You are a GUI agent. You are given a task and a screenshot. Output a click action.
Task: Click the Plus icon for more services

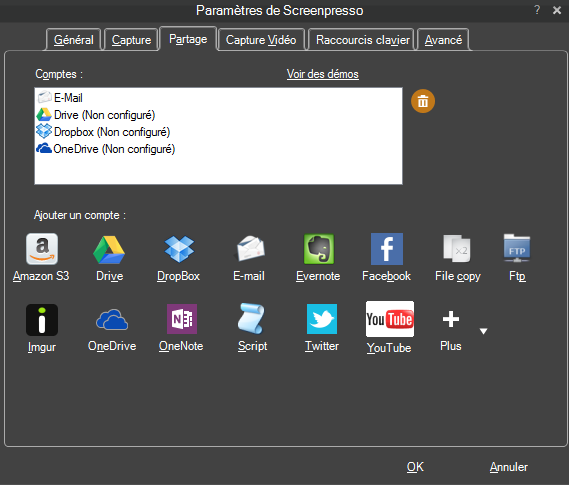451,319
